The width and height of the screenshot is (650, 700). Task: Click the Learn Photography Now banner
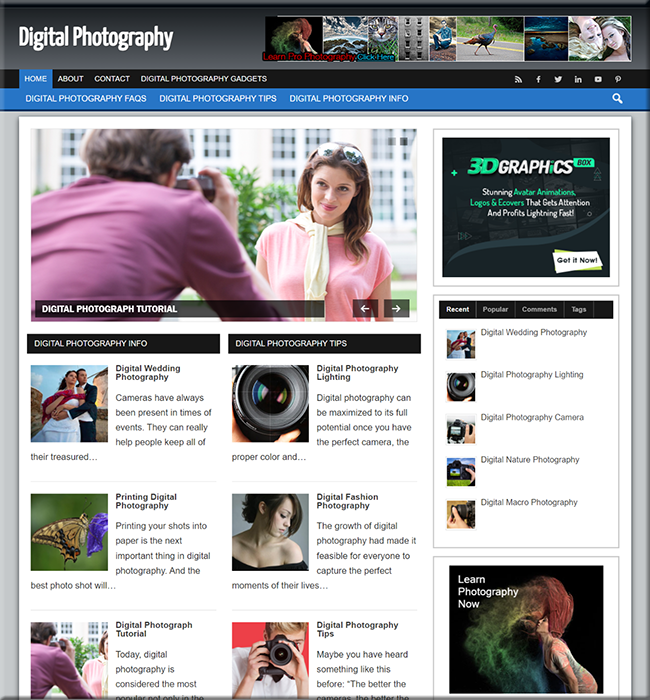pyautogui.click(x=526, y=629)
